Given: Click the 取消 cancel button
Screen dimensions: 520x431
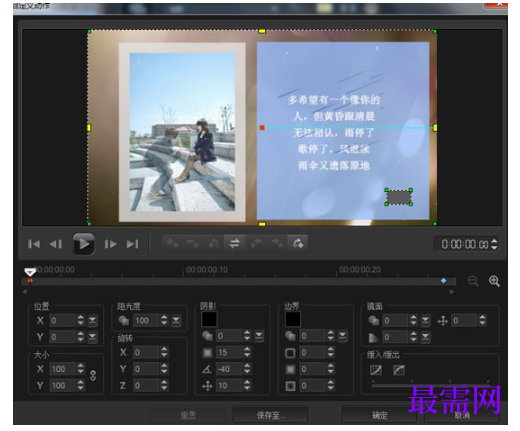Looking at the screenshot, I should tap(462, 415).
